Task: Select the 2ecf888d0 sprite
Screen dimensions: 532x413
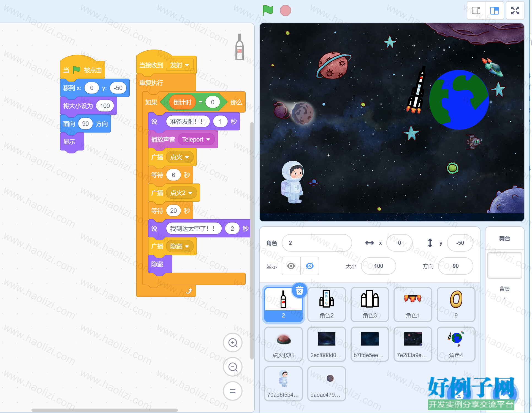Action: click(x=327, y=344)
